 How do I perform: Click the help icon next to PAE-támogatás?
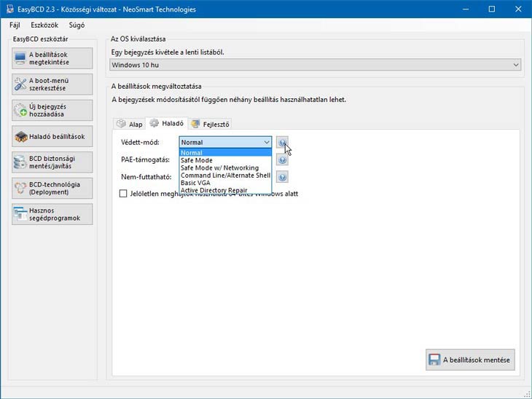282,159
